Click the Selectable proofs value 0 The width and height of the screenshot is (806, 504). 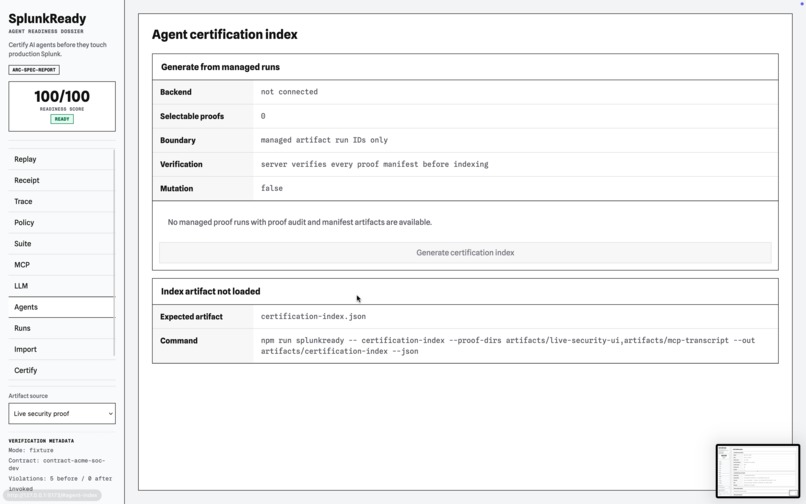(x=263, y=116)
